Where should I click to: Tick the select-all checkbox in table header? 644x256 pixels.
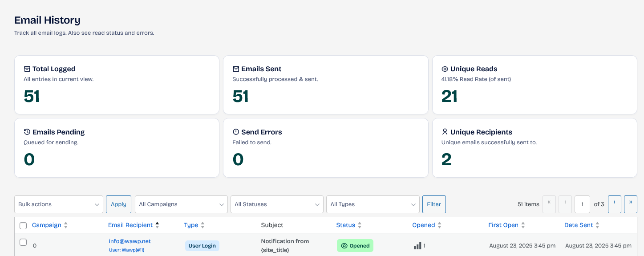coord(23,226)
